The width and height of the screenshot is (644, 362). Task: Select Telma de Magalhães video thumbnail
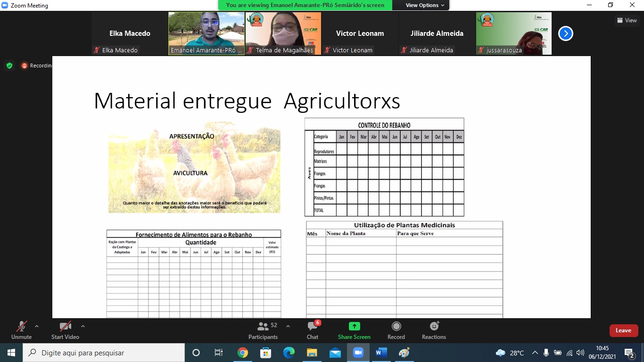(283, 33)
